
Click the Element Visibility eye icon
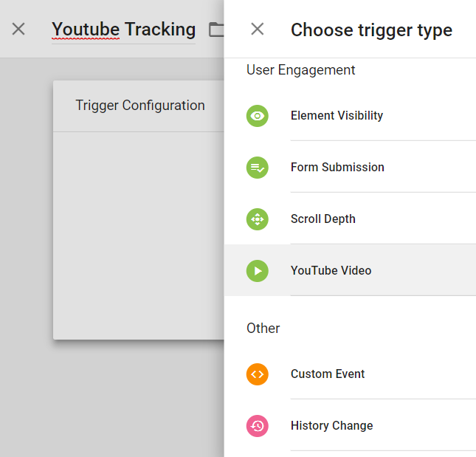coord(257,116)
